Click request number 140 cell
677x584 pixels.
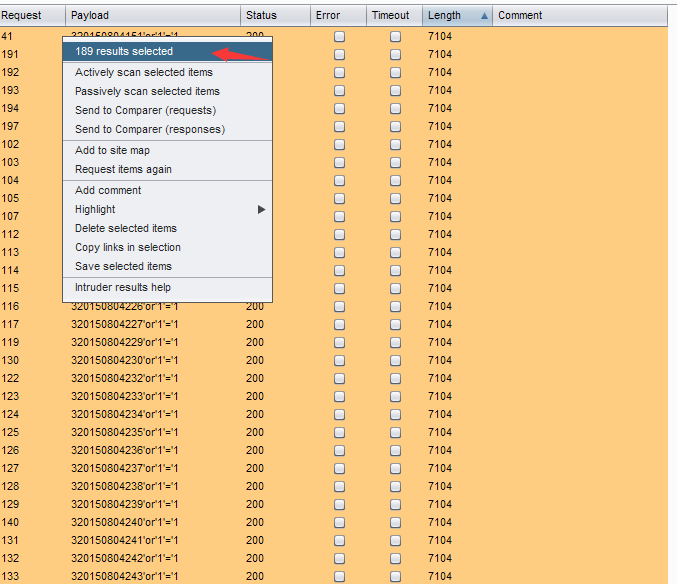(10, 522)
